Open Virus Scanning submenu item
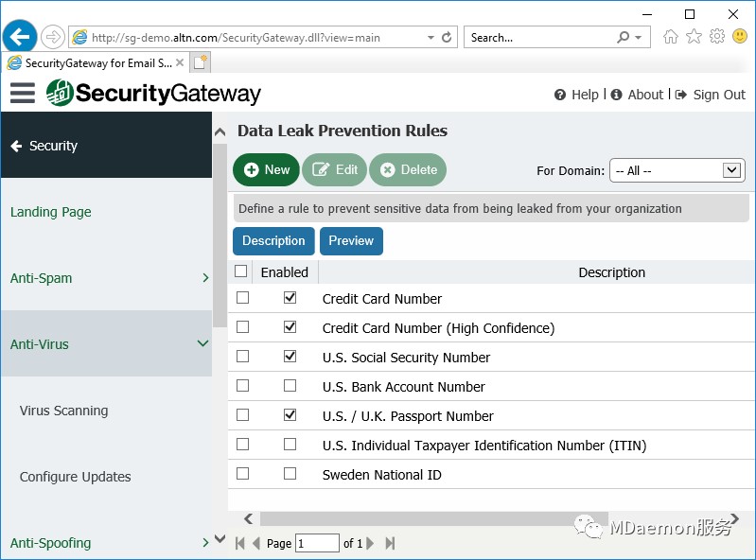 [x=63, y=411]
